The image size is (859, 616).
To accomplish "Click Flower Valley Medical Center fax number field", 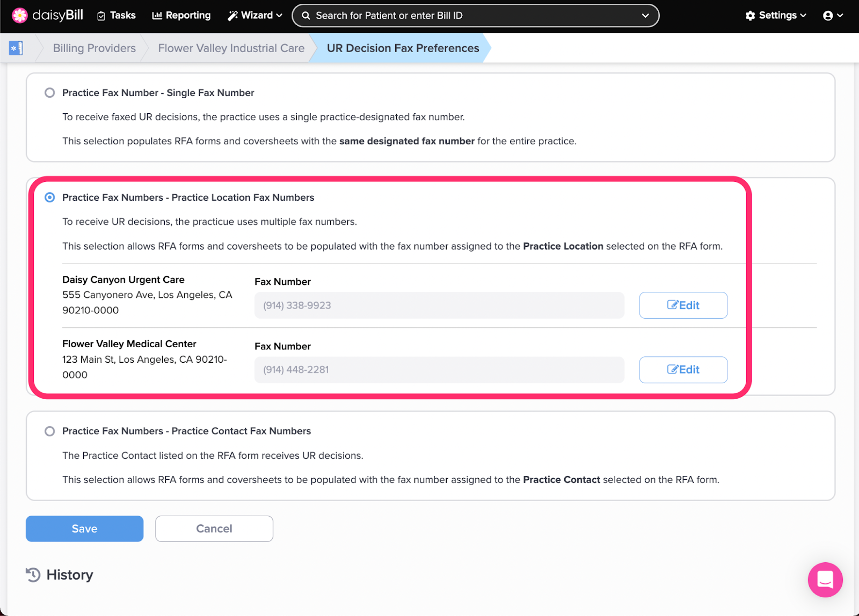I will click(x=439, y=370).
